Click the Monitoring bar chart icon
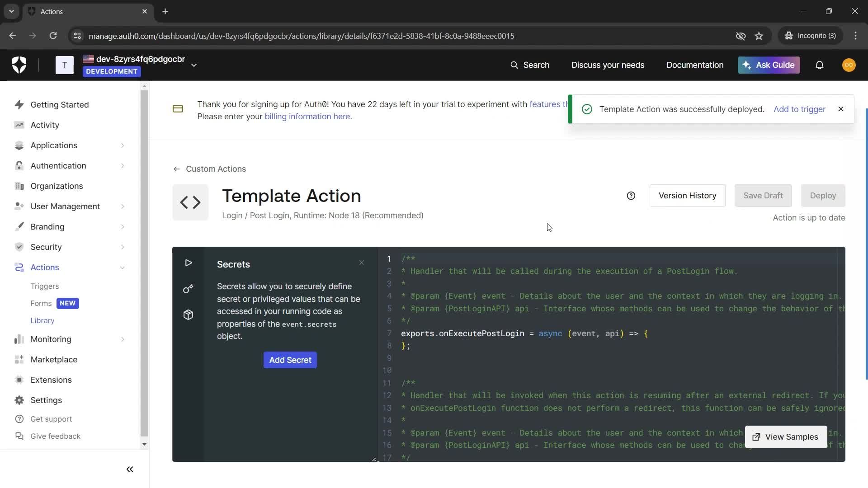The image size is (868, 488). [x=19, y=339]
